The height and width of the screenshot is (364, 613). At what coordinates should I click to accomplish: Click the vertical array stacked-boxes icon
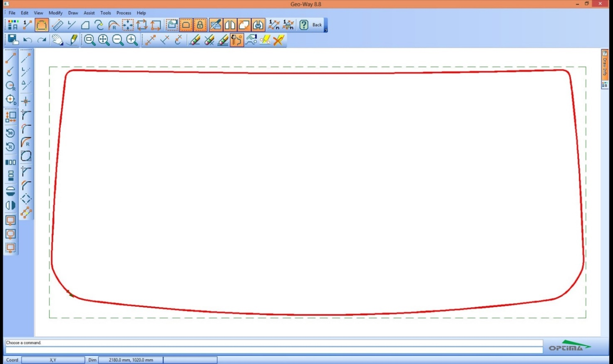(10, 176)
